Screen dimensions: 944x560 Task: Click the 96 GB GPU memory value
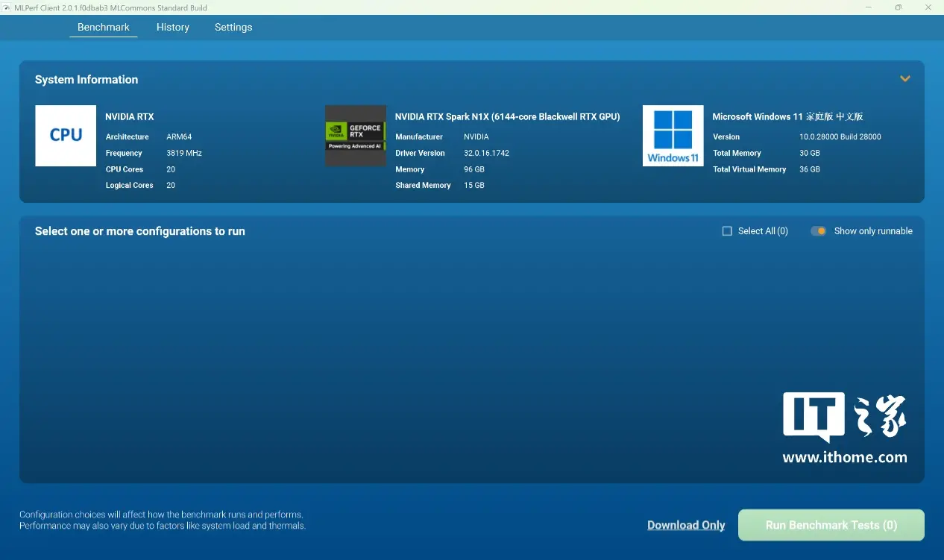click(x=474, y=169)
